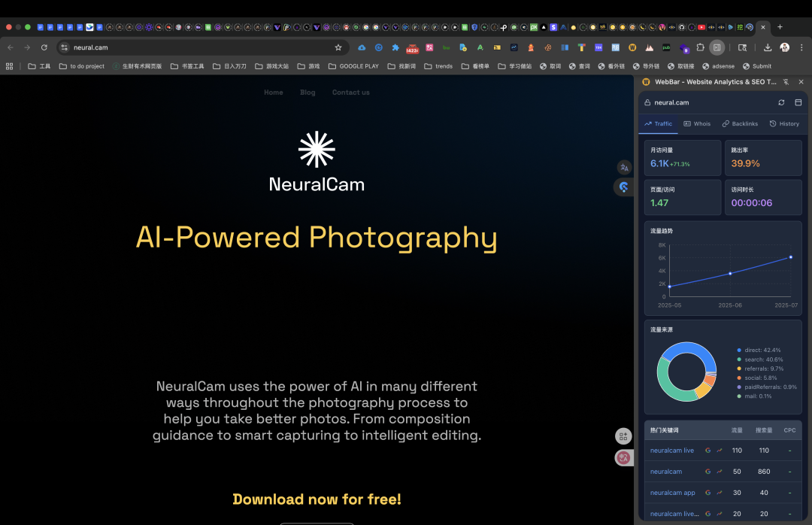Click the monthly visits '6.1K' card
The width and height of the screenshot is (812, 525).
[683, 158]
